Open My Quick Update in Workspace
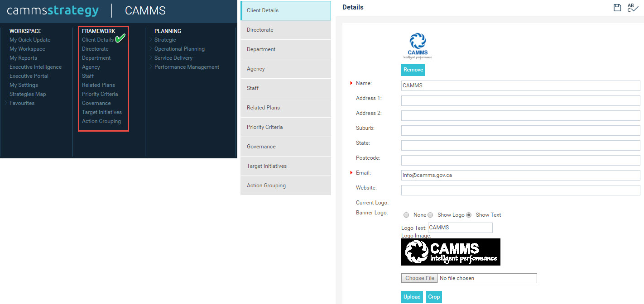Image resolution: width=644 pixels, height=304 pixels. 30,40
